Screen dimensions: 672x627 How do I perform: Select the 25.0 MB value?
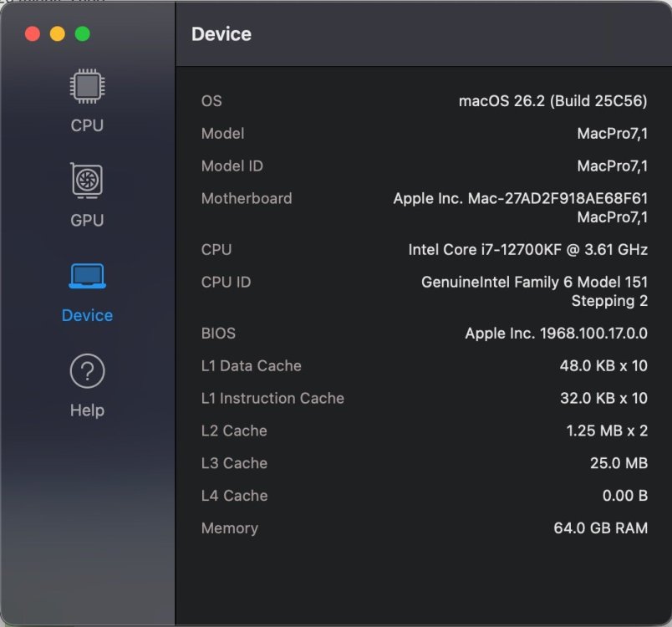619,463
